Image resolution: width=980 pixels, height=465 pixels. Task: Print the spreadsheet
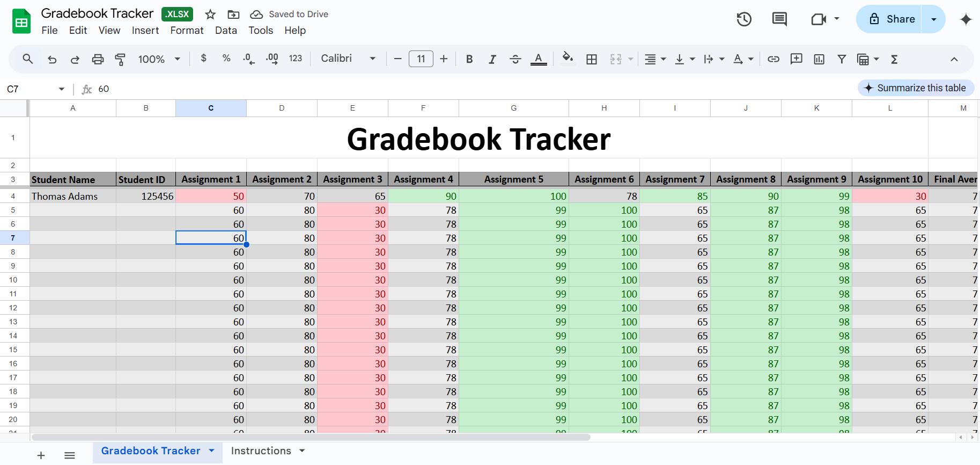point(98,59)
